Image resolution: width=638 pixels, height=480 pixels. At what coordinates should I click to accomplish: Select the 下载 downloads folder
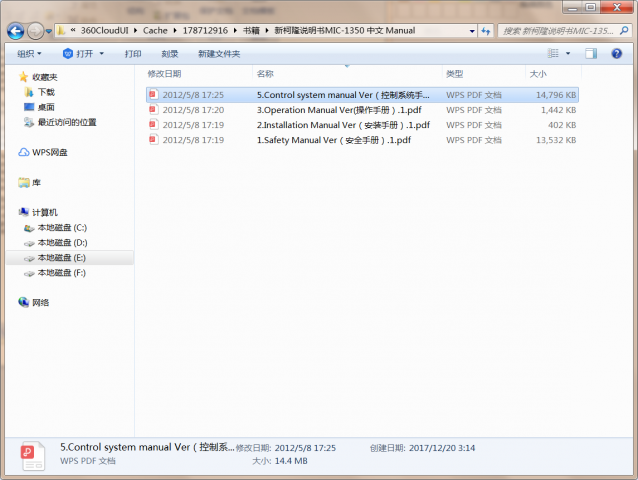pyautogui.click(x=46, y=92)
